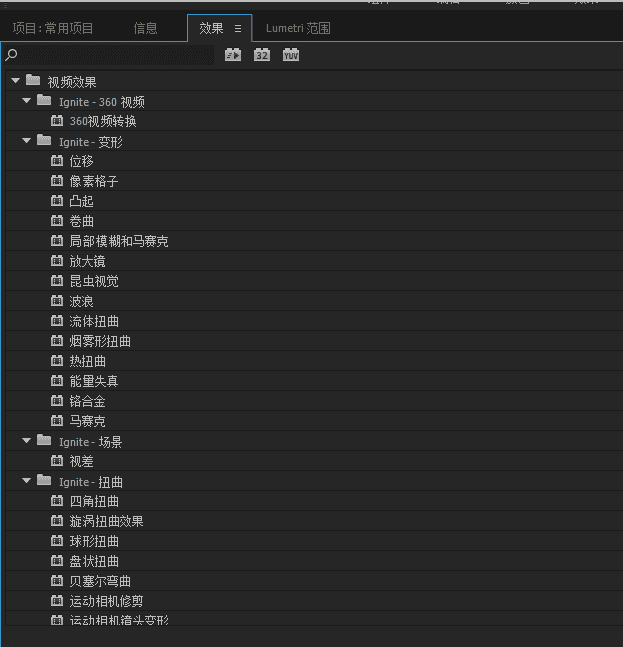Click the 能量失真 effect icon
The width and height of the screenshot is (623, 647).
point(57,380)
